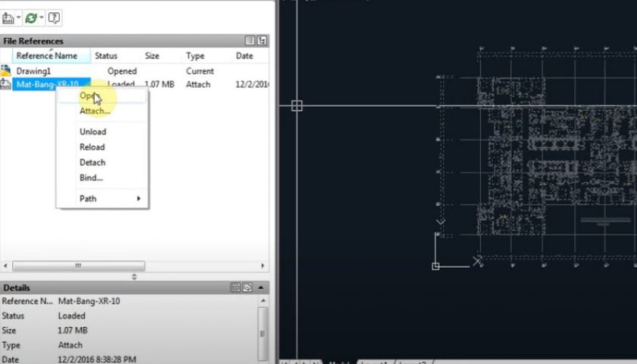The image size is (637, 364).
Task: Open the Help question mark icon
Action: pos(54,17)
